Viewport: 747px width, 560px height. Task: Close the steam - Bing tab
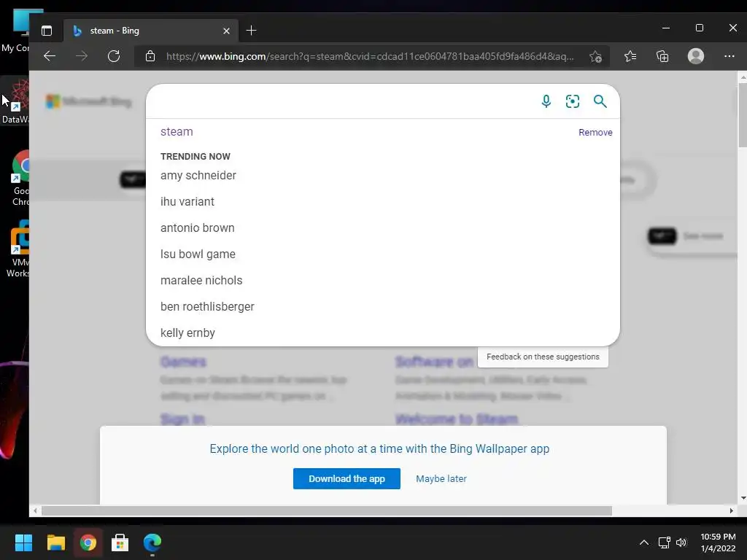(x=226, y=31)
